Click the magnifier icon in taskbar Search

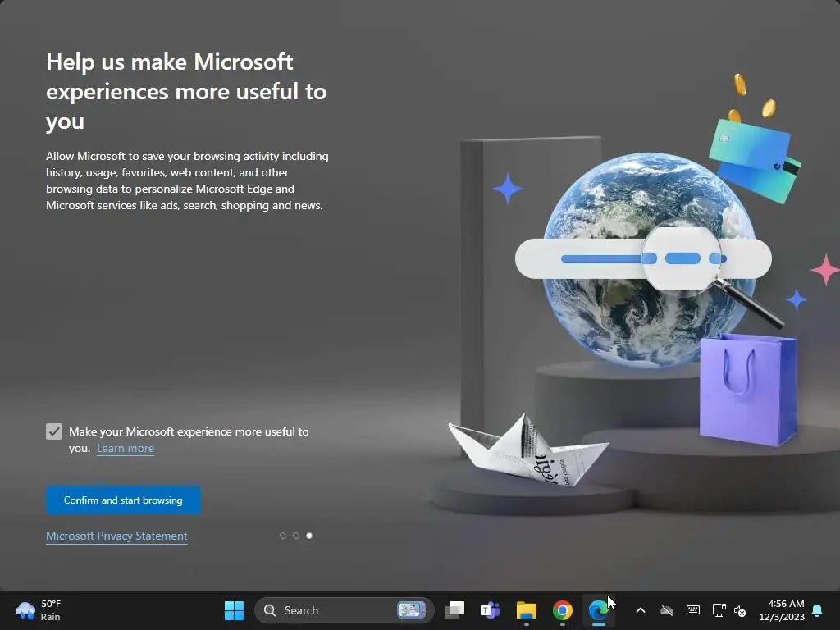270,610
